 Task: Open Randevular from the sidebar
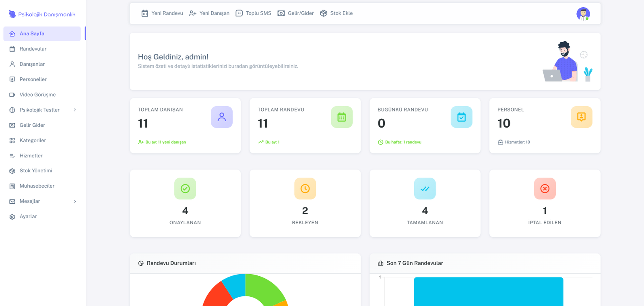tap(33, 49)
